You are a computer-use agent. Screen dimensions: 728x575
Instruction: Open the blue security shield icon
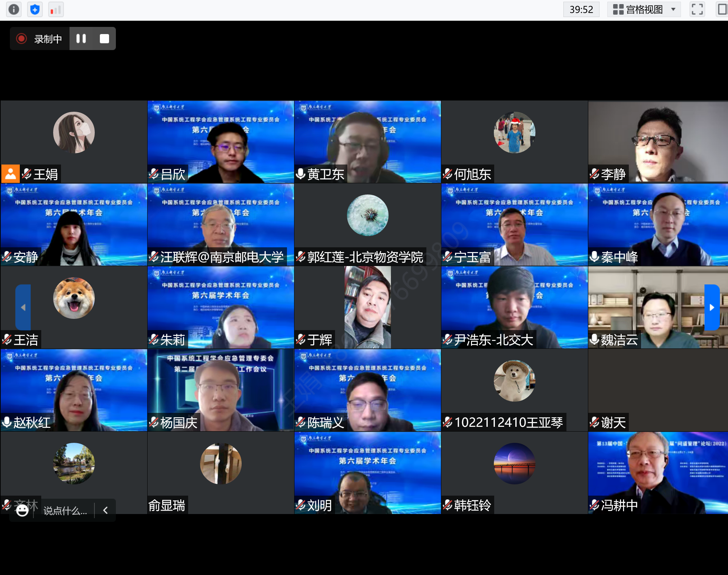click(x=35, y=9)
